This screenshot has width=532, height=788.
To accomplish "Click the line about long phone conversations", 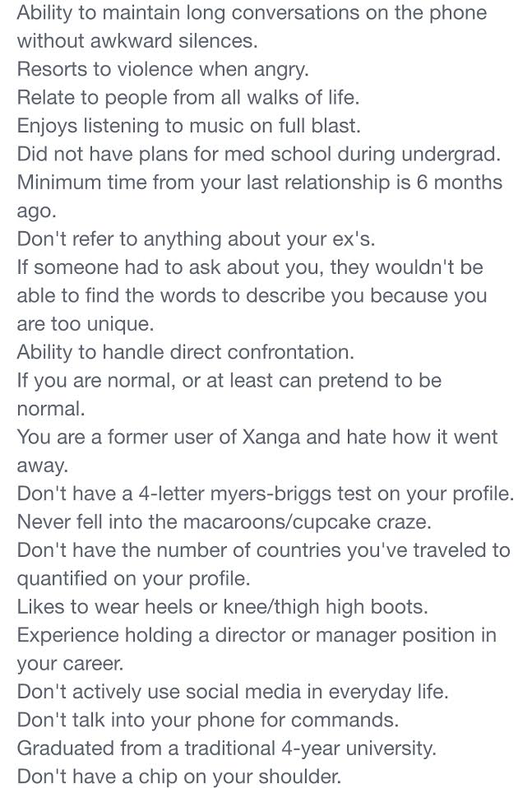I will (x=252, y=13).
